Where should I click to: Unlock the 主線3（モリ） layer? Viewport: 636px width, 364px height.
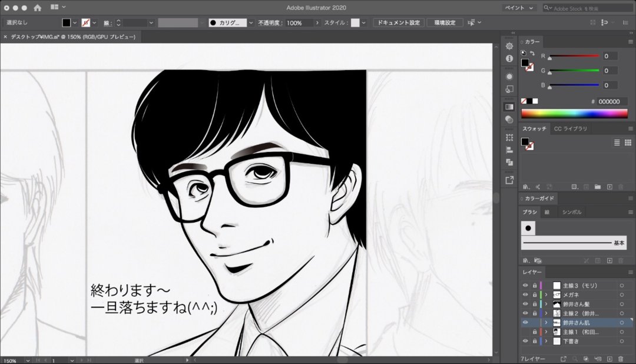pos(535,285)
